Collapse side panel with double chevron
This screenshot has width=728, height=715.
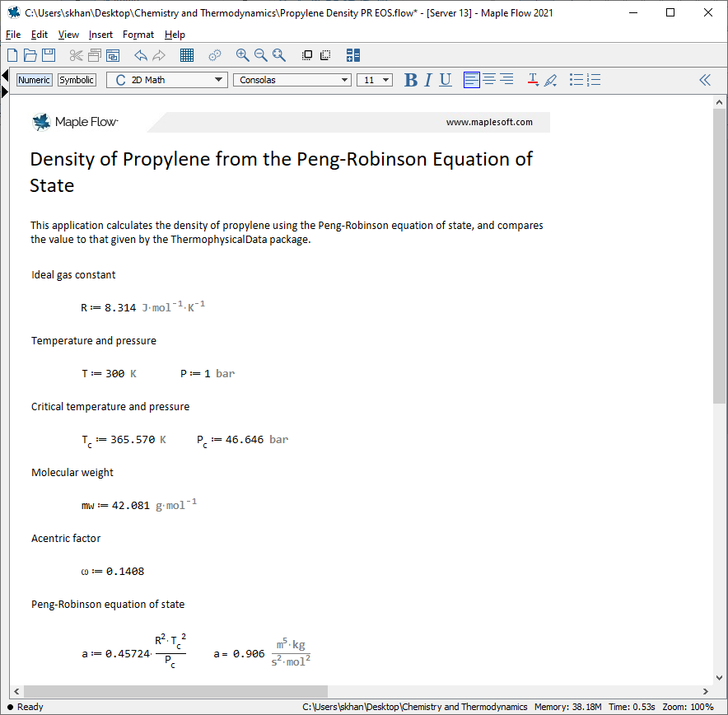click(705, 80)
